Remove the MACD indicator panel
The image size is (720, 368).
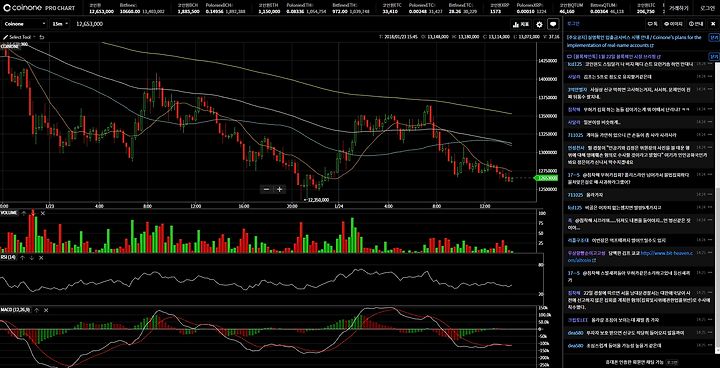[46, 310]
